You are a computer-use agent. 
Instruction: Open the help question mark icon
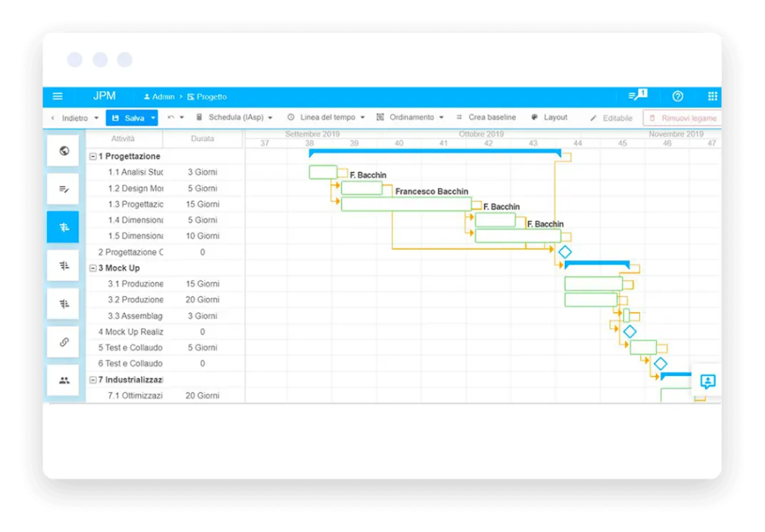point(678,96)
